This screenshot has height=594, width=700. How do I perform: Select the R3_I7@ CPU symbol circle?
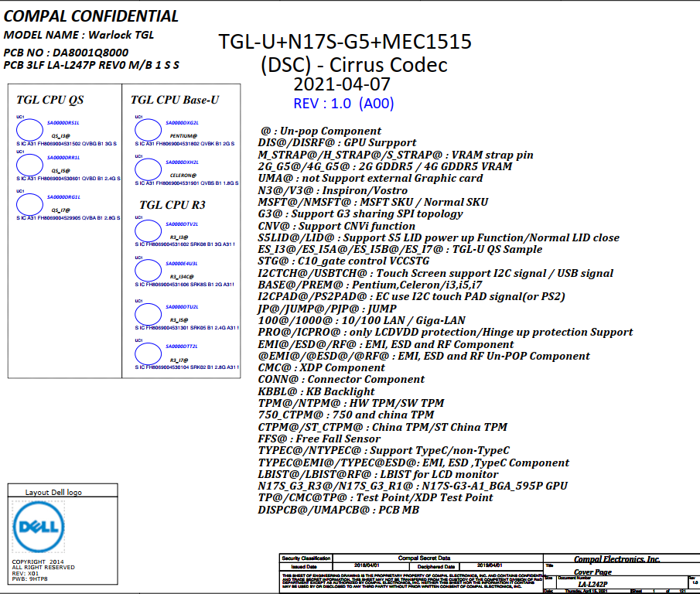147,353
